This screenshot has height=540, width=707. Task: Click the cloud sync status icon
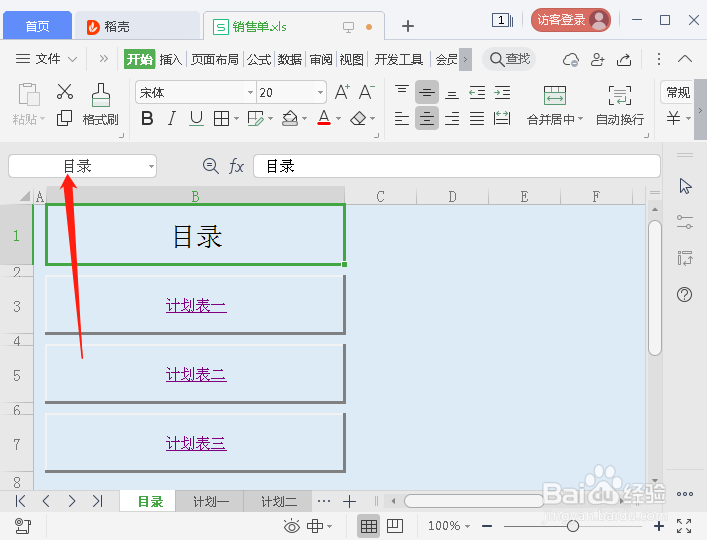click(x=571, y=59)
